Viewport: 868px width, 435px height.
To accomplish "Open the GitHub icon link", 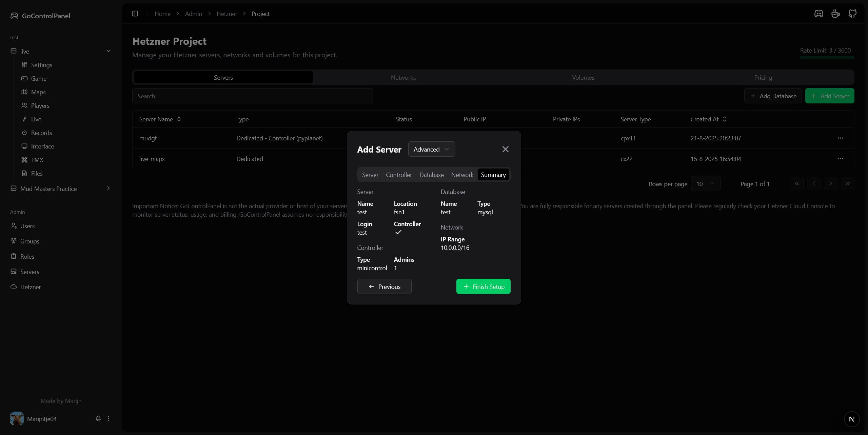I will click(852, 14).
